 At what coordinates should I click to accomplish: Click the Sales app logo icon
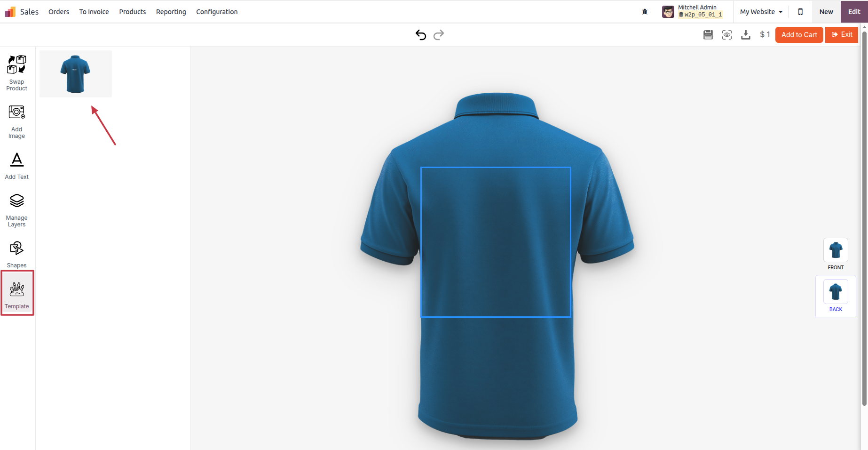[x=10, y=12]
